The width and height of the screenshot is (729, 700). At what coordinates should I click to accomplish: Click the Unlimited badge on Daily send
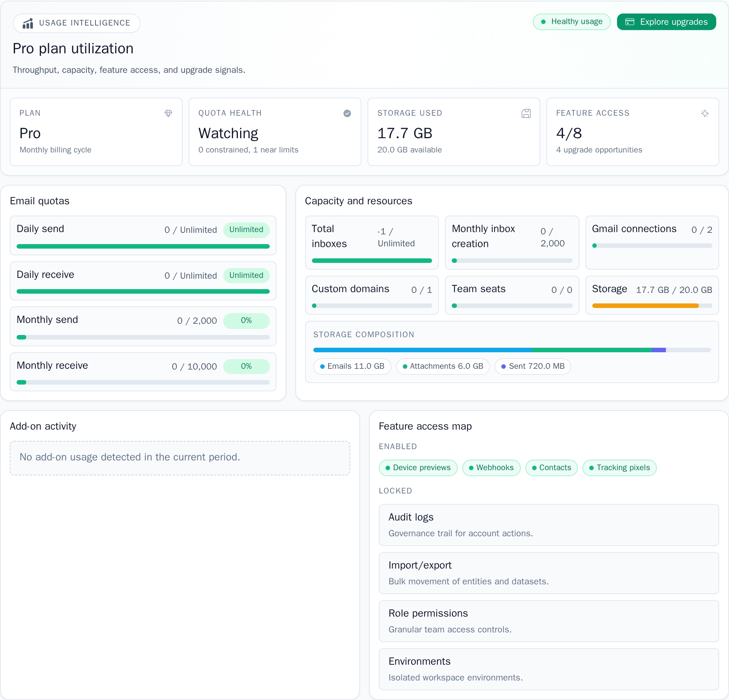pyautogui.click(x=246, y=230)
